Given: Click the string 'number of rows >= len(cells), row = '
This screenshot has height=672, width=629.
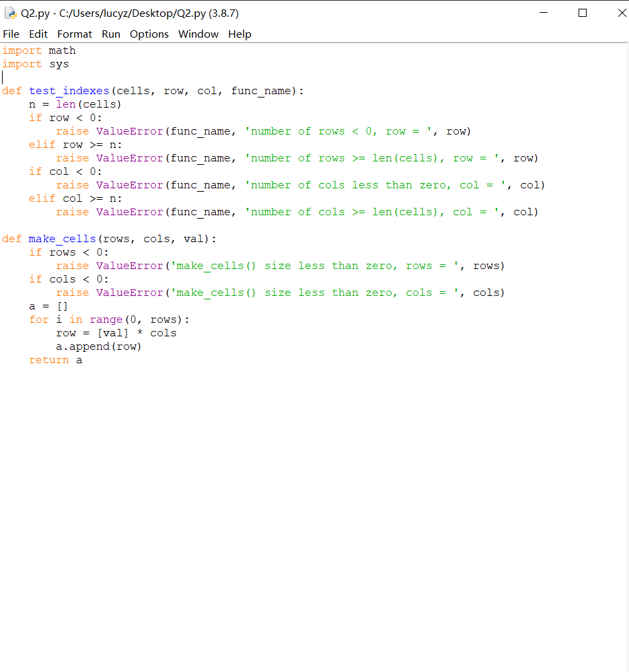Looking at the screenshot, I should [372, 159].
